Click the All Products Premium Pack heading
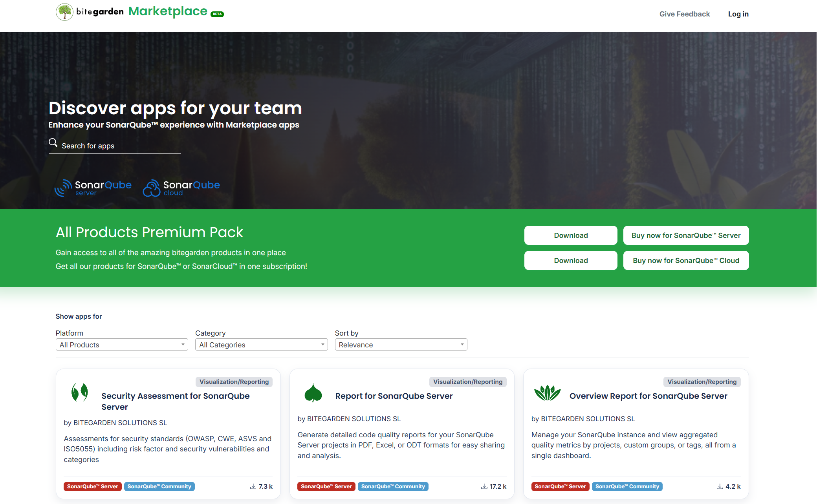Image resolution: width=817 pixels, height=504 pixels. pyautogui.click(x=149, y=232)
